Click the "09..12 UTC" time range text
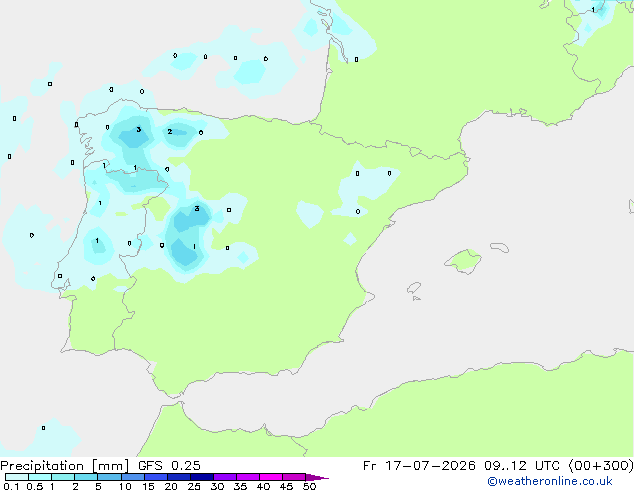Image resolution: width=634 pixels, height=490 pixels. (523, 466)
